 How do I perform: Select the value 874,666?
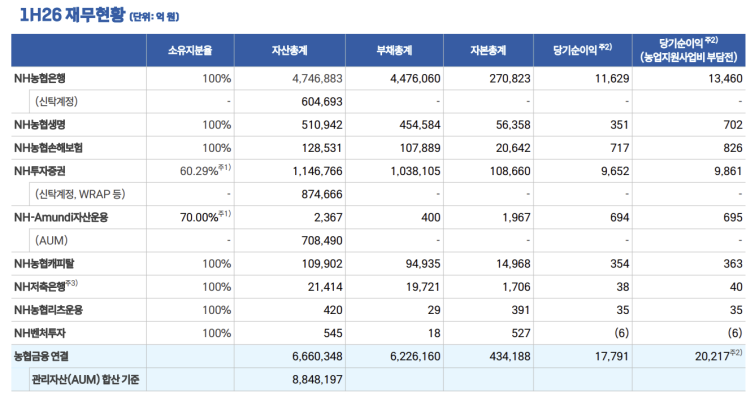(322, 194)
